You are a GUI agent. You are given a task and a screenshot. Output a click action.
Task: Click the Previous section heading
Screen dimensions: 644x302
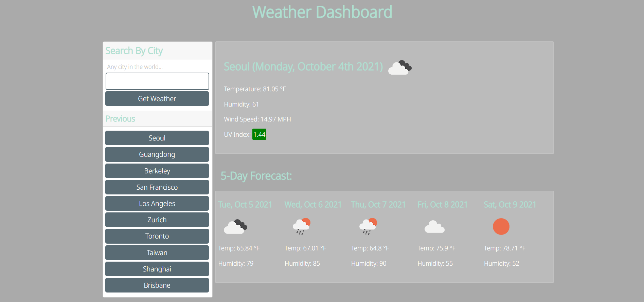click(x=120, y=119)
